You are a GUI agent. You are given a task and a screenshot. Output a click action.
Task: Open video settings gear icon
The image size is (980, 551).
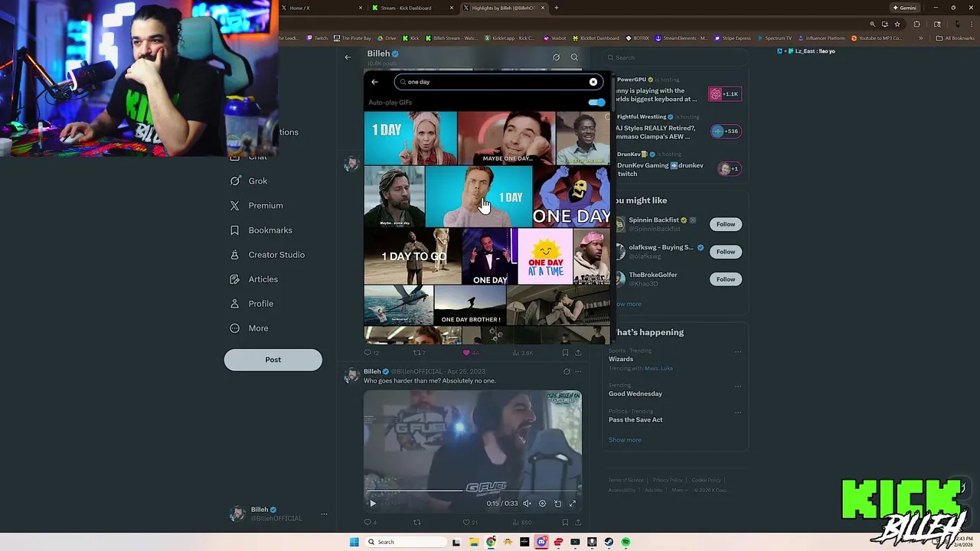(542, 504)
